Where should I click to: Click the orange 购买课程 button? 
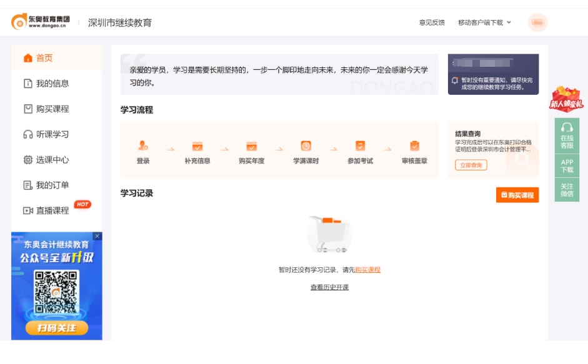point(519,196)
